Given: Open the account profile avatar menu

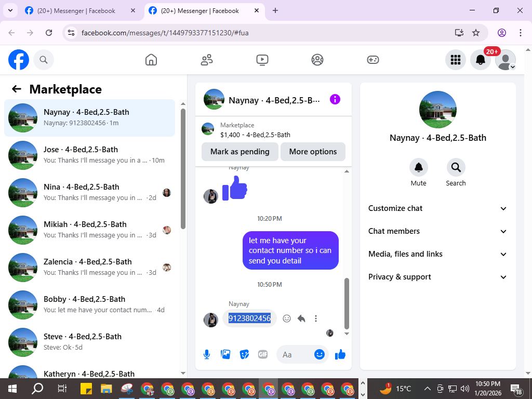Looking at the screenshot, I should [506, 60].
